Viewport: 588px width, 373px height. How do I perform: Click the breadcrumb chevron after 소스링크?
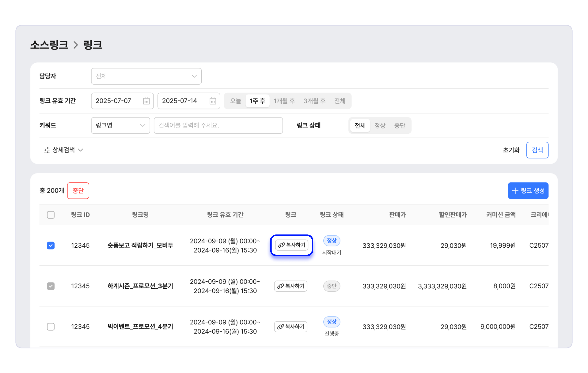(76, 45)
